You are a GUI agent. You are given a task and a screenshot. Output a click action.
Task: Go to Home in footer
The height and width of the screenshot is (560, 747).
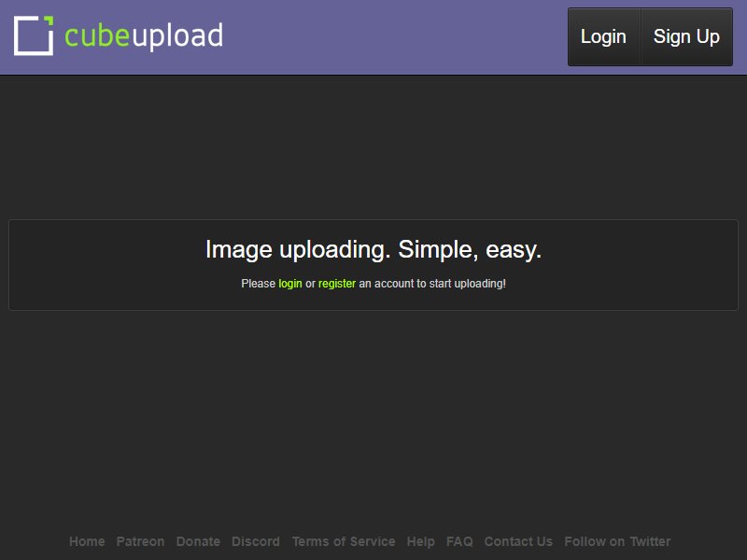pyautogui.click(x=87, y=541)
